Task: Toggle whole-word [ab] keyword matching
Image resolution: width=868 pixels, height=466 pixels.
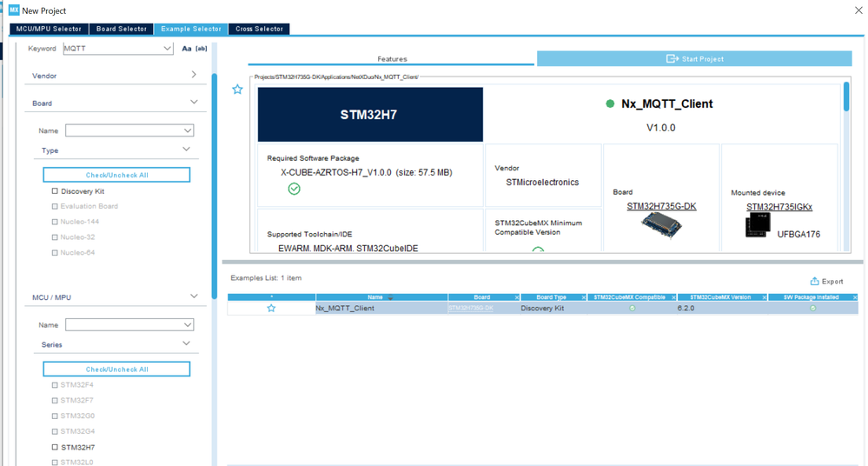Action: coord(202,49)
